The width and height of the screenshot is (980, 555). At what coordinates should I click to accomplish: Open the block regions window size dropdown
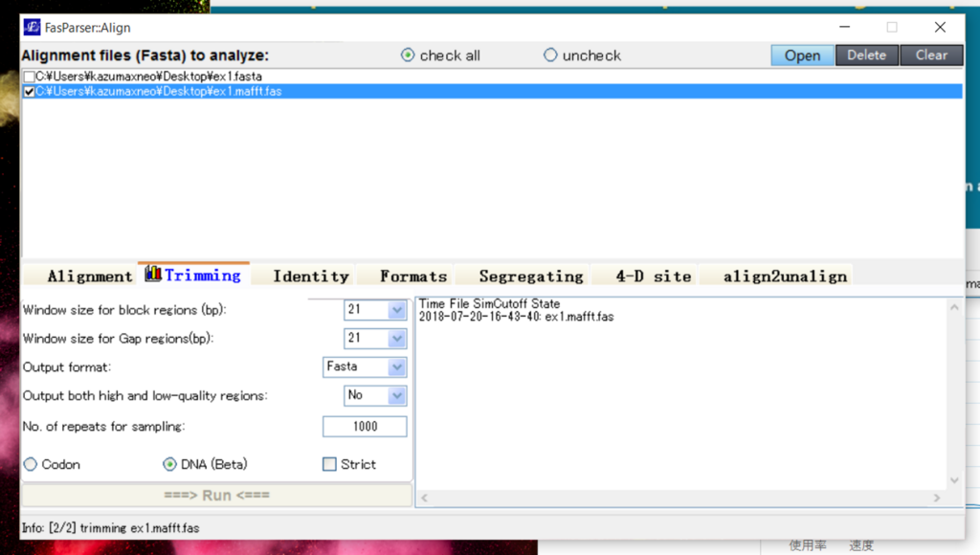[397, 310]
